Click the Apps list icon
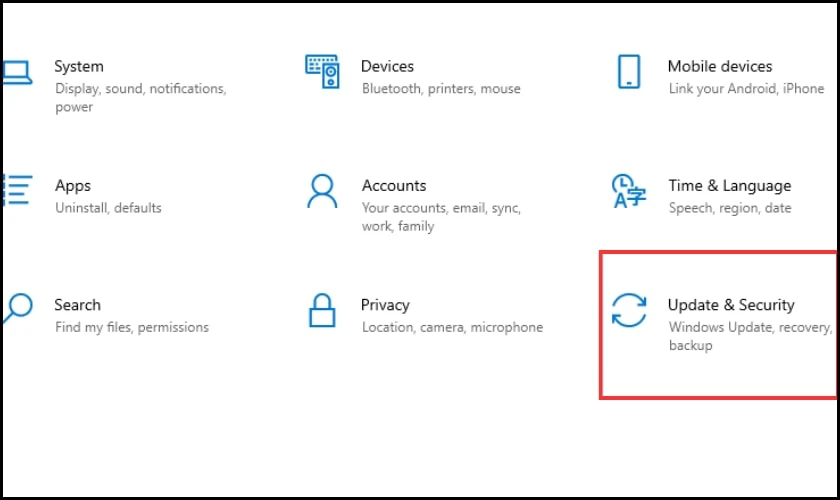 (x=17, y=190)
